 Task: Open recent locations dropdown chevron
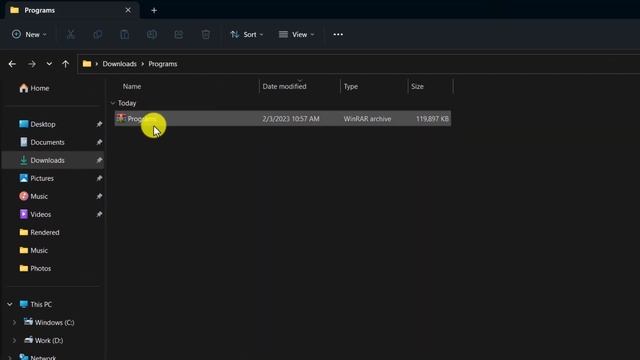pos(49,64)
